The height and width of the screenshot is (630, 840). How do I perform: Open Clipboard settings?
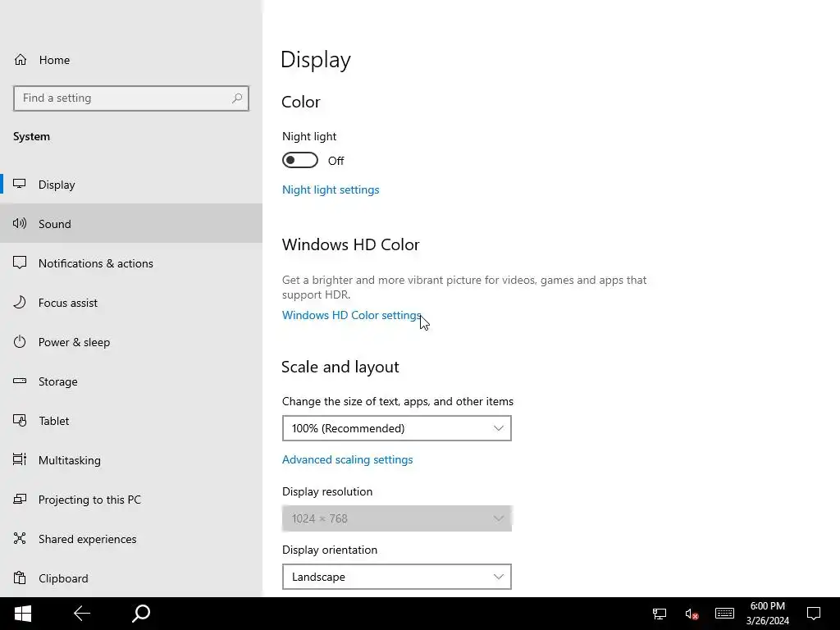(131, 578)
